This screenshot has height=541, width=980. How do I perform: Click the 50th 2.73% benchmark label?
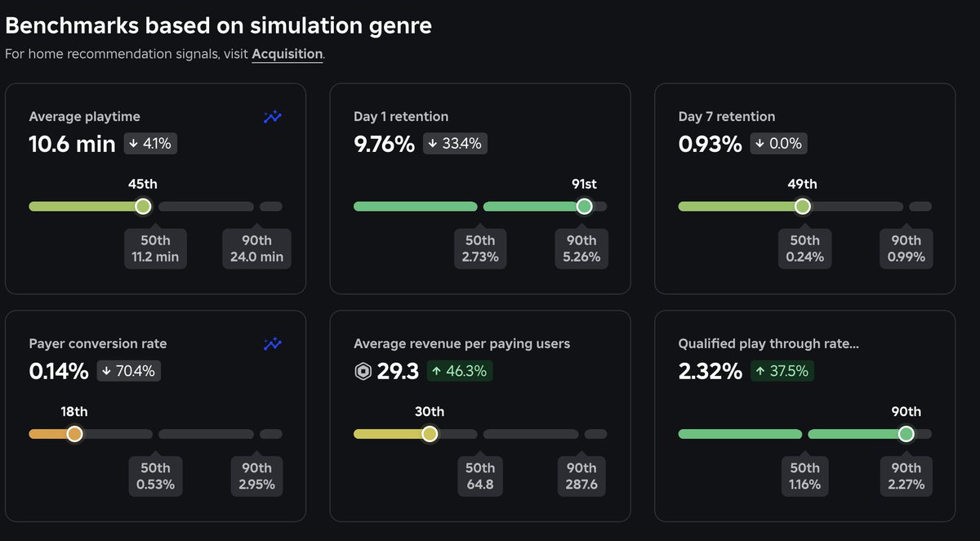point(480,248)
